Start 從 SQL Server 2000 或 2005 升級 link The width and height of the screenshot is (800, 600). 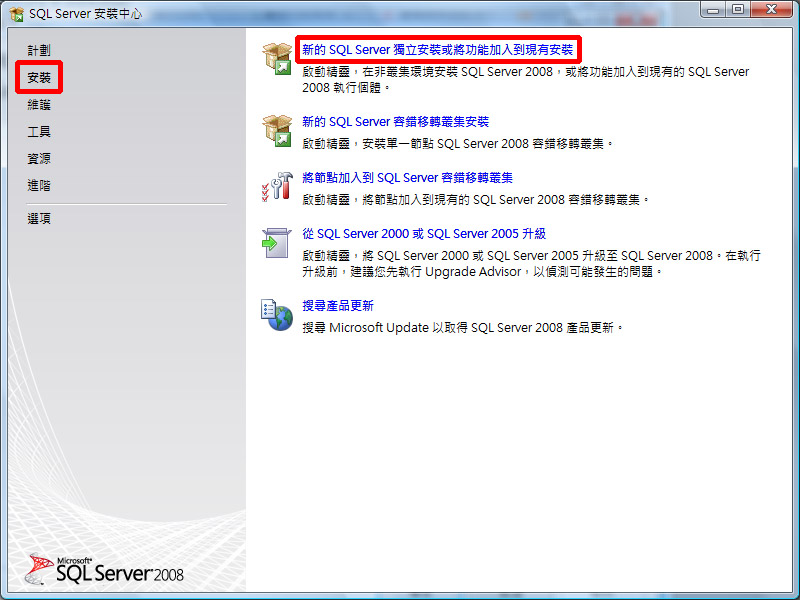(424, 234)
